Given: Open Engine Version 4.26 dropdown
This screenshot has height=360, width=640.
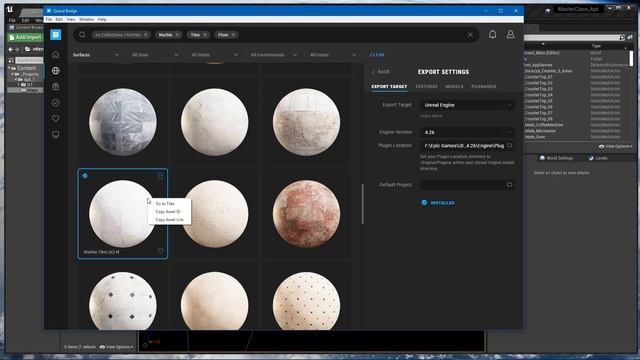Looking at the screenshot, I should point(467,132).
